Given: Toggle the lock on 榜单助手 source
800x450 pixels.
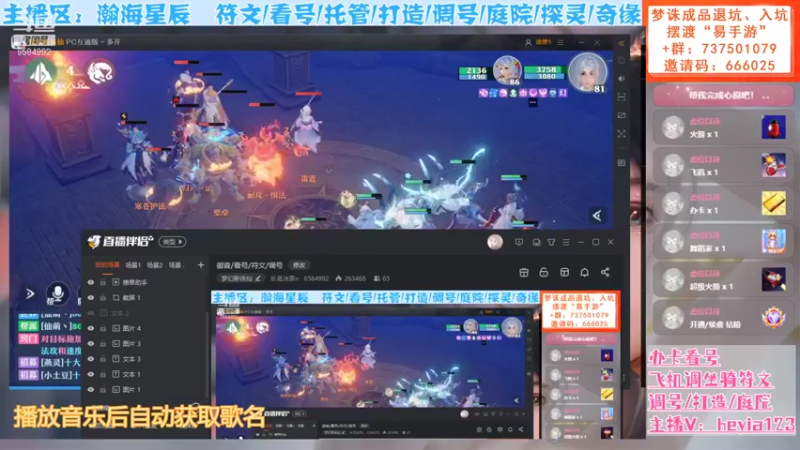Looking at the screenshot, I should (103, 282).
